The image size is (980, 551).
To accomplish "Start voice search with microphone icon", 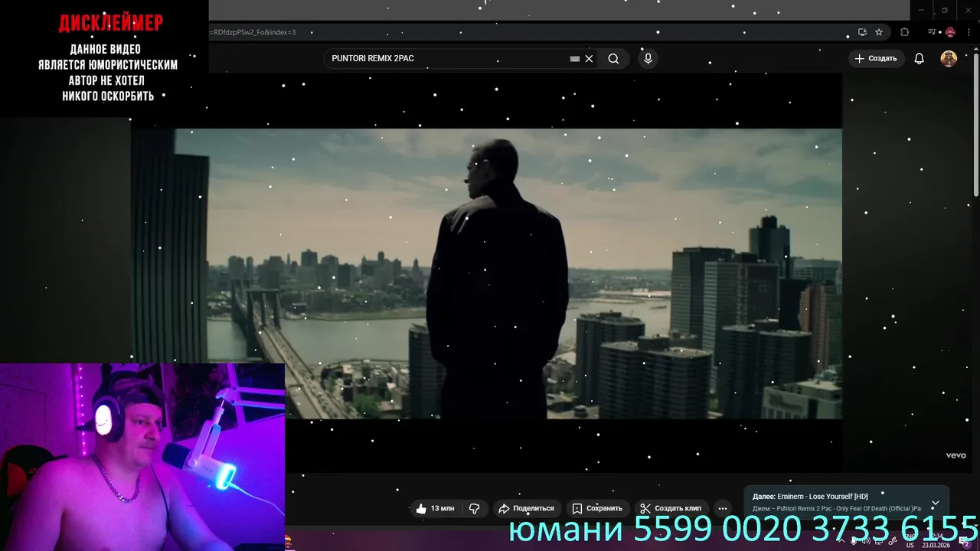I will click(648, 58).
